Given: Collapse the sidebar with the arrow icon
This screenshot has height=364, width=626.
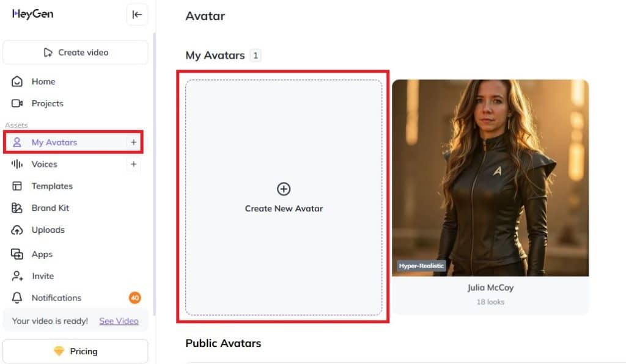Looking at the screenshot, I should coord(137,15).
